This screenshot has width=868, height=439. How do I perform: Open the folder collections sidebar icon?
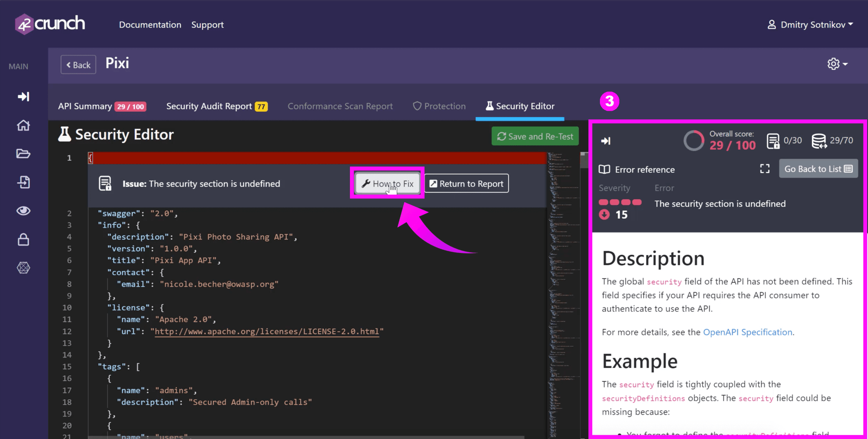[x=24, y=154]
